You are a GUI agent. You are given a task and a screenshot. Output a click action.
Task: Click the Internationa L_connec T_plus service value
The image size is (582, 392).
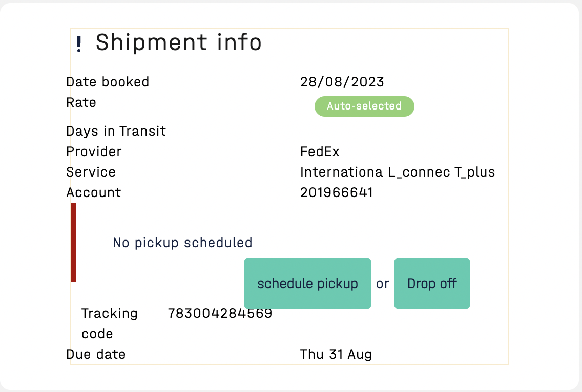coord(398,172)
